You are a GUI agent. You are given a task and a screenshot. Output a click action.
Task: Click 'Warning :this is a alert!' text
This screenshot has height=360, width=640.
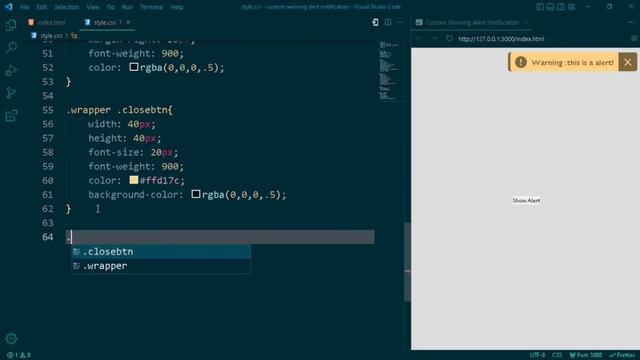[x=572, y=62]
